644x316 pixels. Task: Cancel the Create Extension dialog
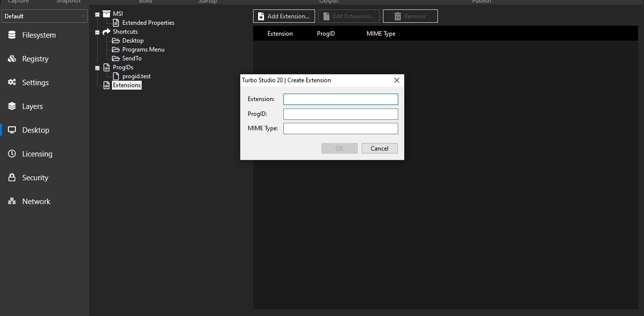[x=379, y=148]
